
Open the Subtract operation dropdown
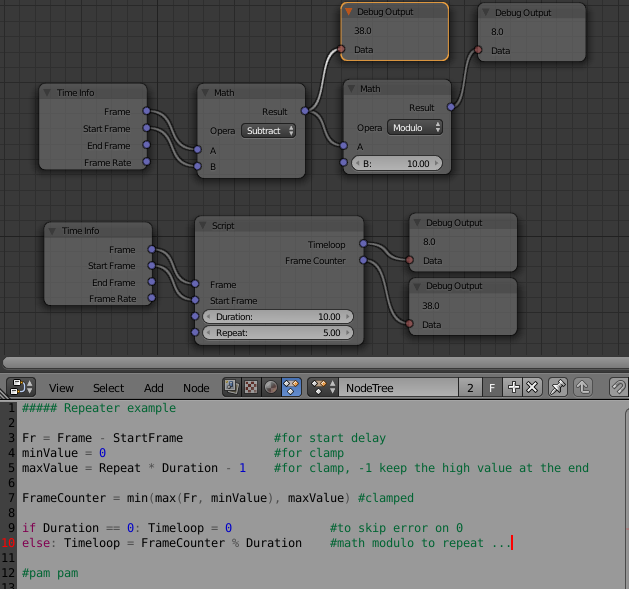coord(268,131)
